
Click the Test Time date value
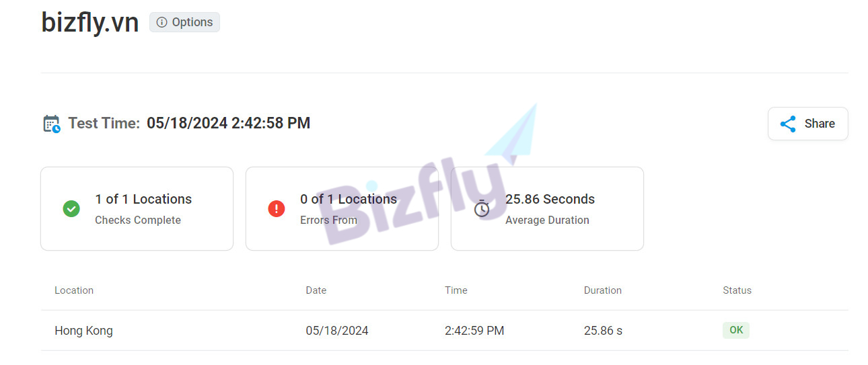[229, 124]
